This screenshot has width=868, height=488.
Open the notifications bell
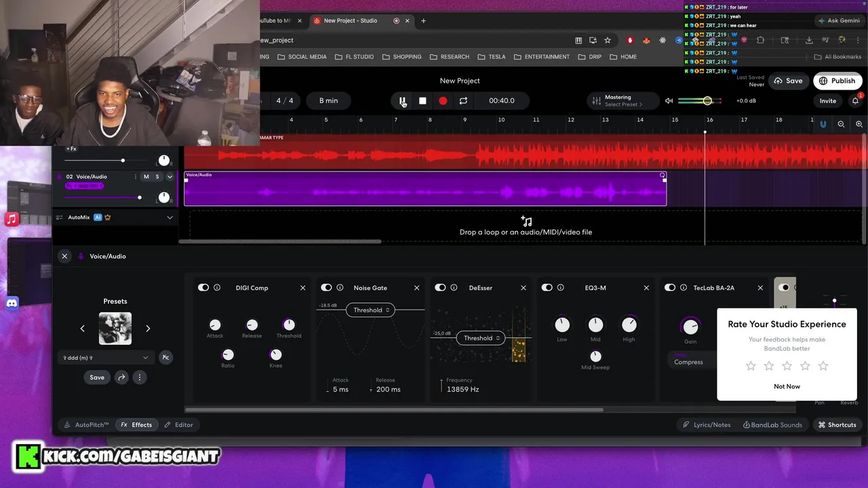tap(855, 100)
